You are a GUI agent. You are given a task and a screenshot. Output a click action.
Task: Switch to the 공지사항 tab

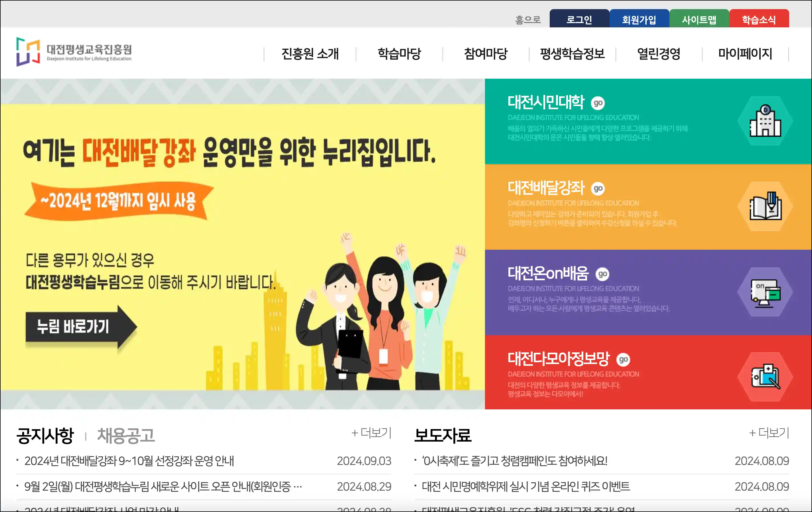click(45, 436)
